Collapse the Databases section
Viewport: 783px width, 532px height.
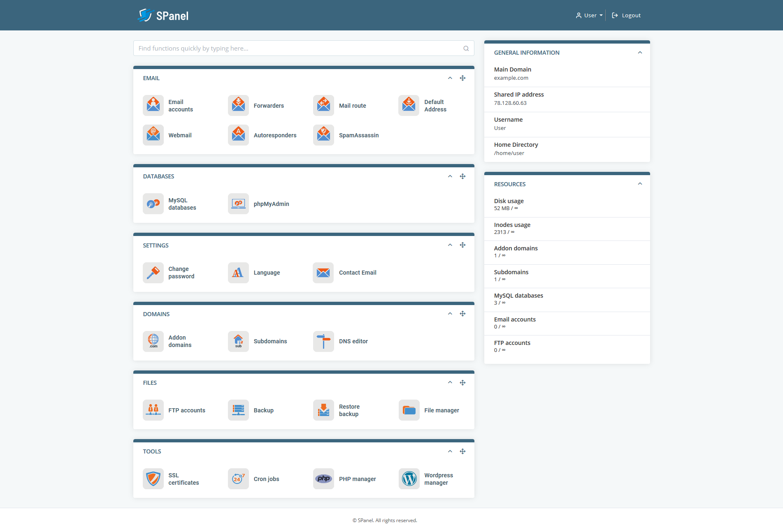pos(450,176)
